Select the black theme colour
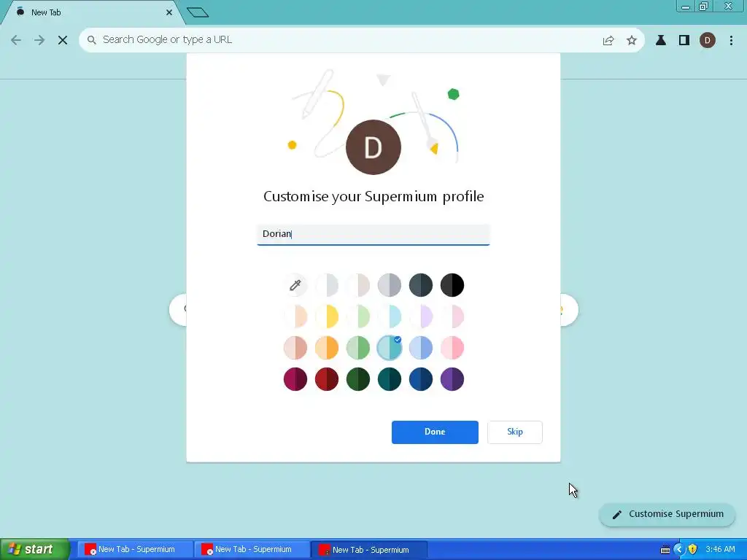Image resolution: width=747 pixels, height=560 pixels. [x=452, y=285]
